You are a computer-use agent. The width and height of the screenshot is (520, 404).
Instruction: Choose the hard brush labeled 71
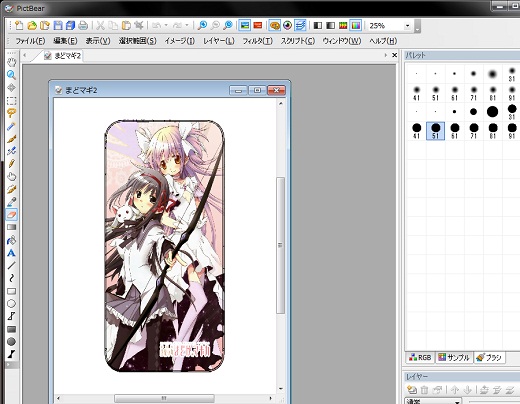click(474, 131)
